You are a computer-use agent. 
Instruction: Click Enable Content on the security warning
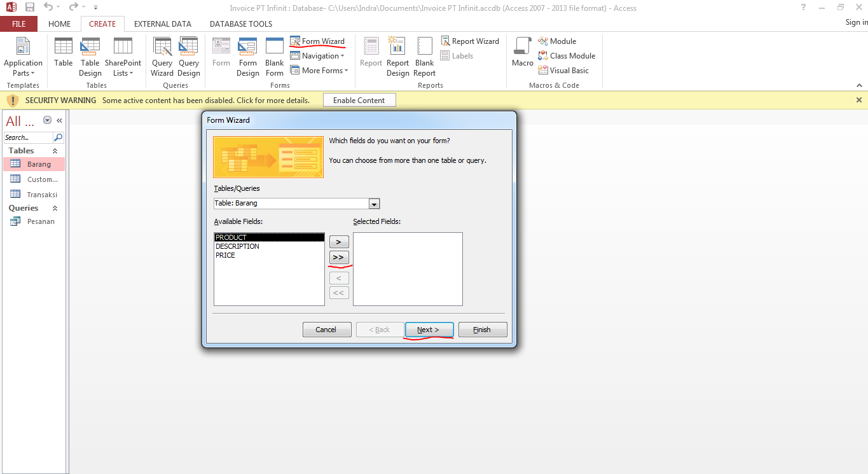coord(359,99)
